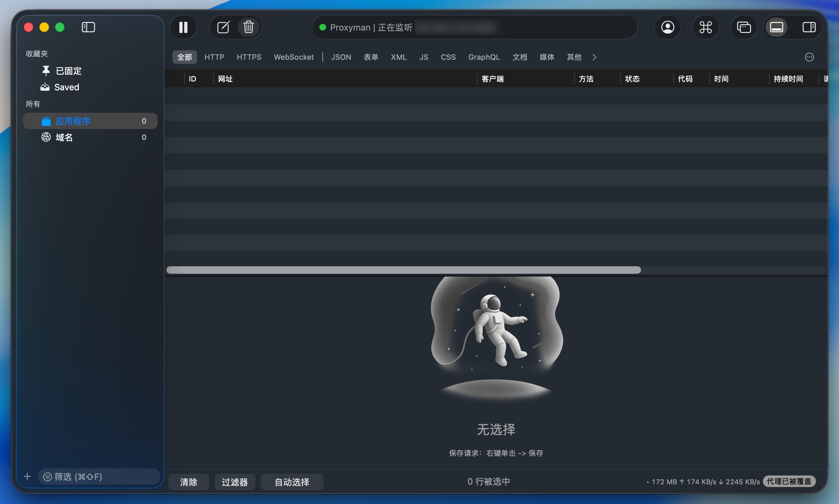This screenshot has height=504, width=839.
Task: Select the WebSocket filter tab
Action: pyautogui.click(x=293, y=57)
